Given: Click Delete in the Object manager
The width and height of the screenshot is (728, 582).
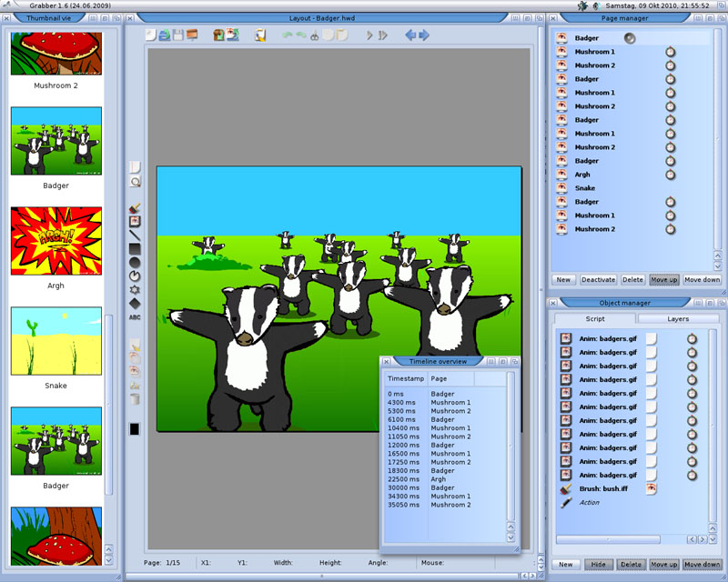Looking at the screenshot, I should (631, 565).
